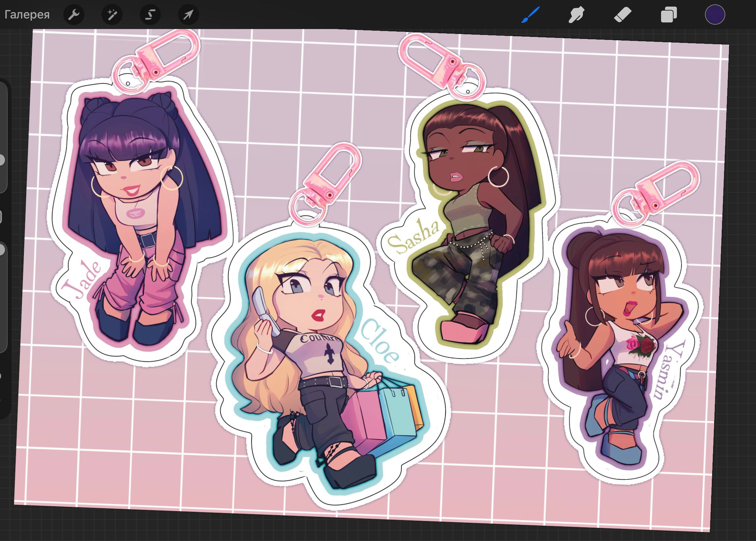Select the Smudge finger tool

[x=576, y=15]
